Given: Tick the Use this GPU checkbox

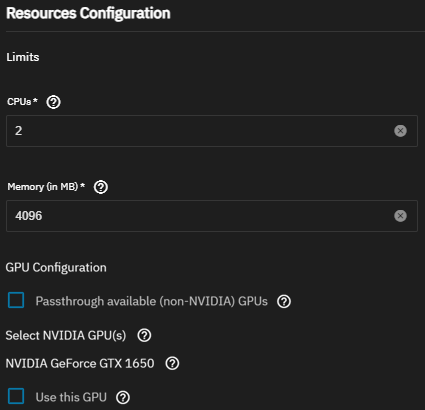Looking at the screenshot, I should tap(16, 396).
